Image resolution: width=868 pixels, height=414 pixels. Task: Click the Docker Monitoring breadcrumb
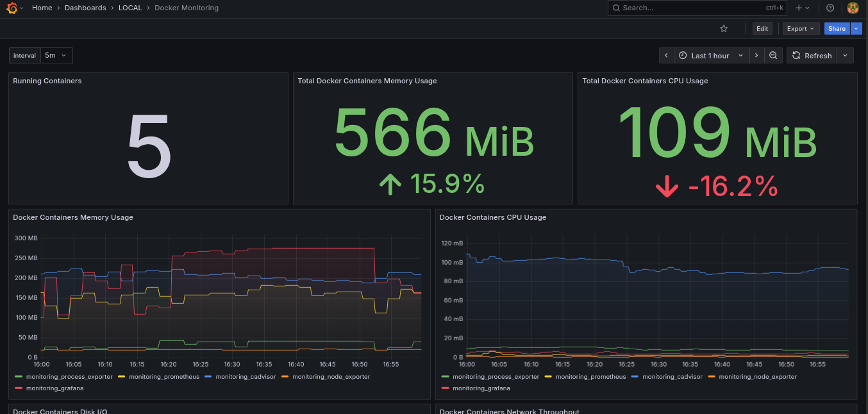(187, 8)
